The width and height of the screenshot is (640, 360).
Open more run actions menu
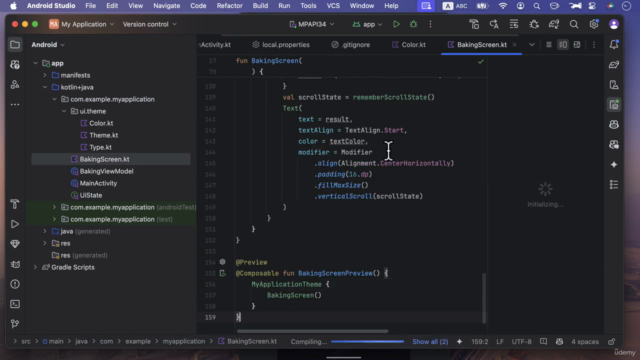coord(430,24)
